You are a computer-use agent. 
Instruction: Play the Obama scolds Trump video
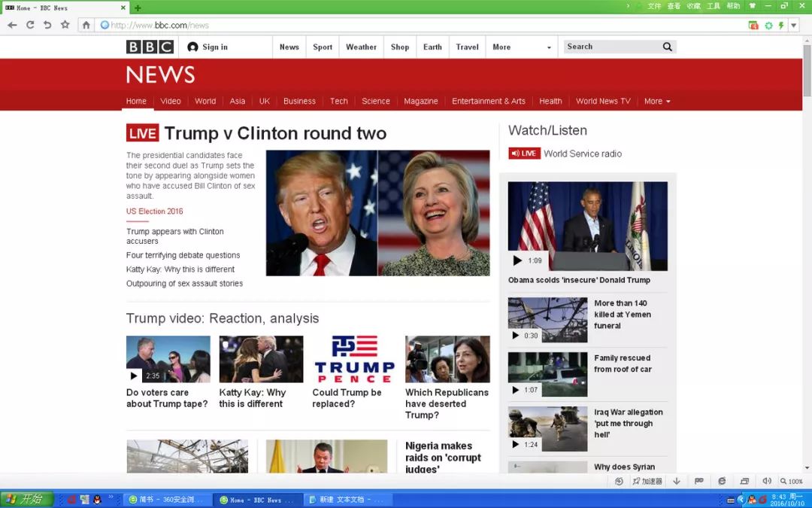click(517, 260)
